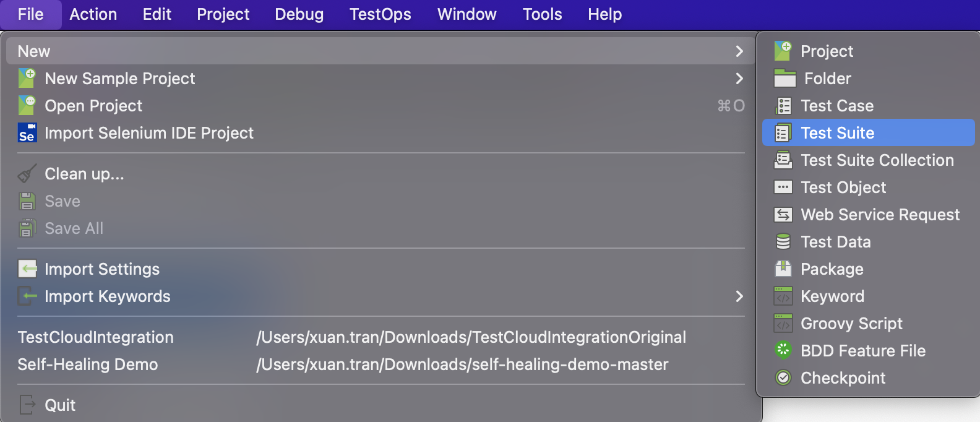Click the Web Service Request icon
Image resolution: width=980 pixels, height=422 pixels.
[x=783, y=215]
